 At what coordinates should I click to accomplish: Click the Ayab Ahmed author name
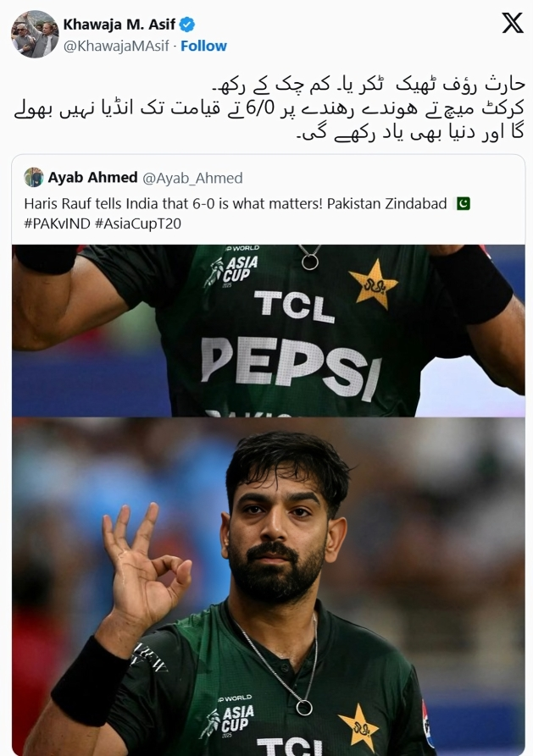(92, 178)
